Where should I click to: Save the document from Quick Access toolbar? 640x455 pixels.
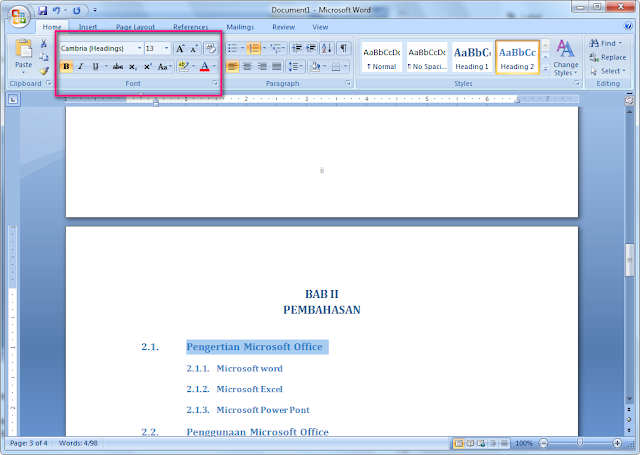[x=42, y=11]
